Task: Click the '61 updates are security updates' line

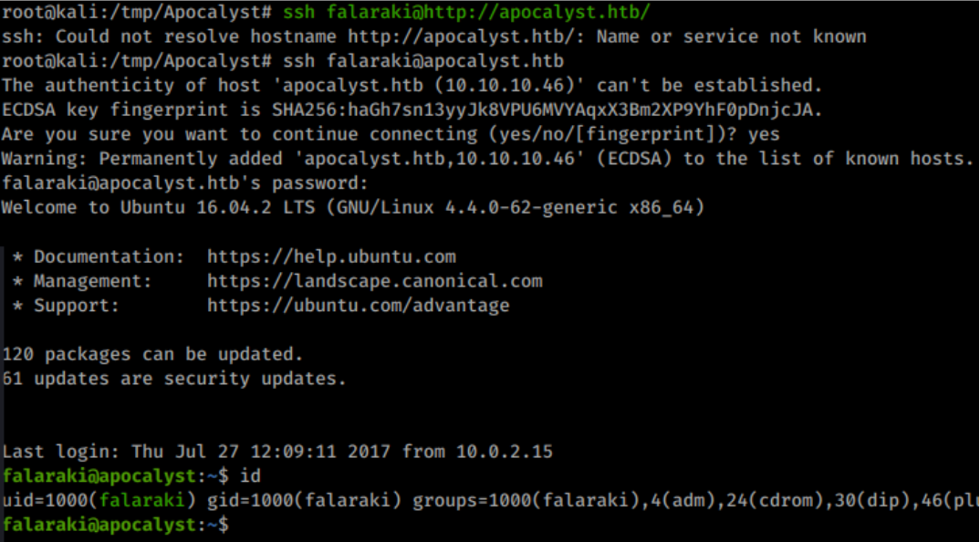Action: click(173, 379)
